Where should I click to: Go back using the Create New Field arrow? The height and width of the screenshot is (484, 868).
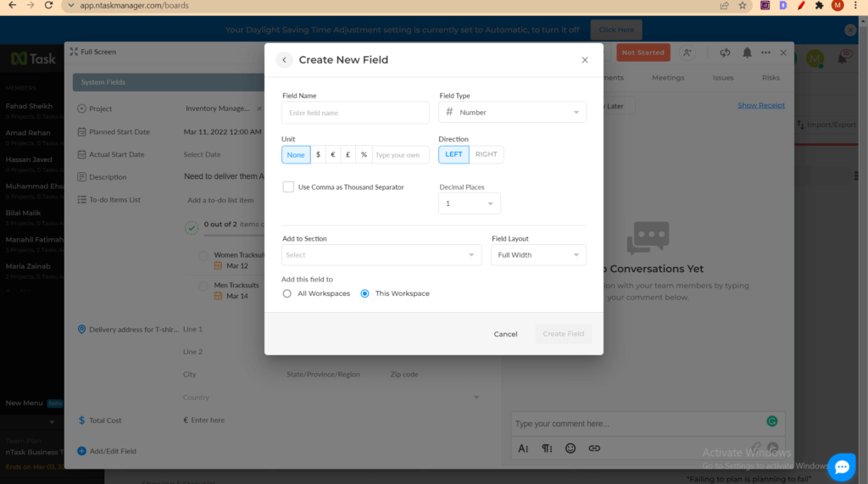click(285, 60)
